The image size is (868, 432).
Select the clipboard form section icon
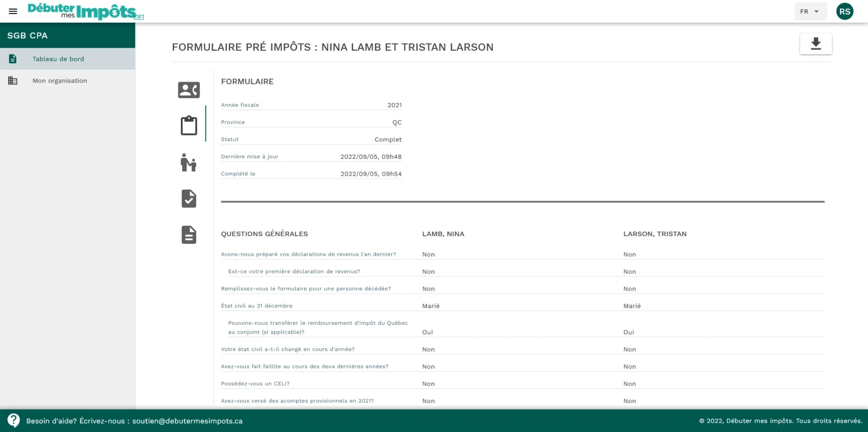tap(189, 125)
